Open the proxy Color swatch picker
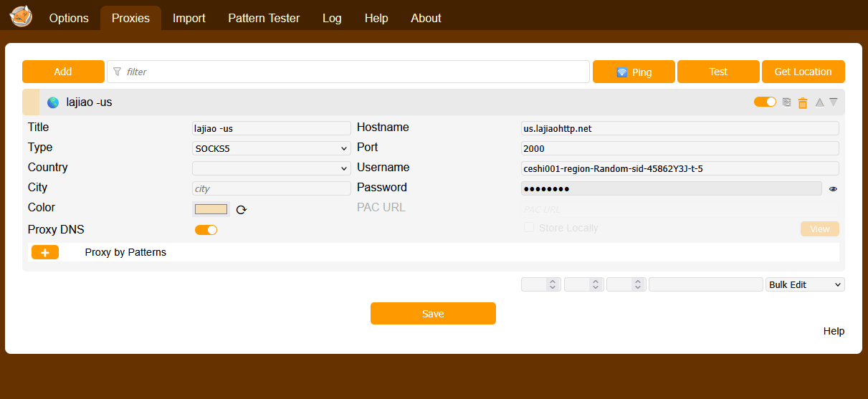 [x=211, y=209]
